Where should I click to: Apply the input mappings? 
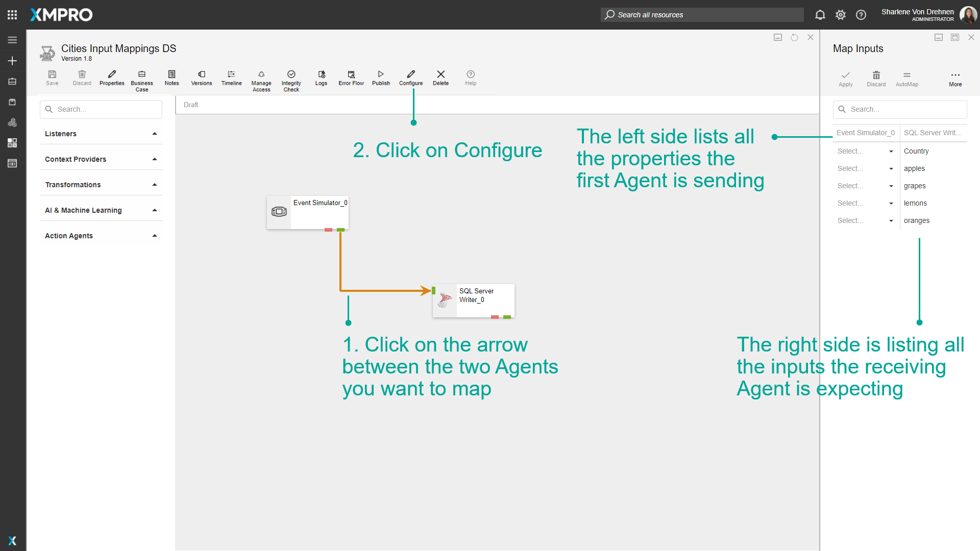click(x=845, y=78)
